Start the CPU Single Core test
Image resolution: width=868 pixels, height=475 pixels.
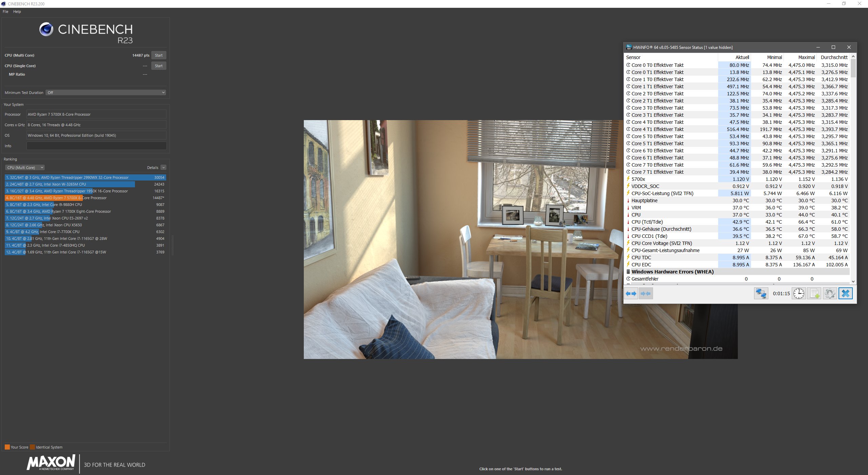[x=159, y=66]
